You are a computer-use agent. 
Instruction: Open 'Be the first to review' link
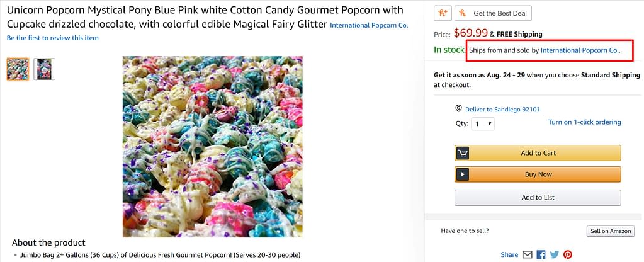(x=53, y=38)
